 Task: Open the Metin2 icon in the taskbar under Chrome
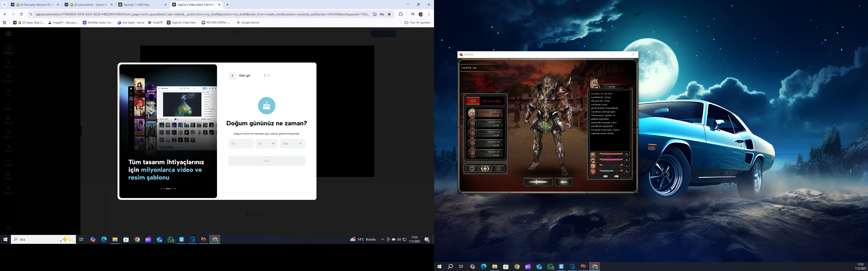pos(203,240)
